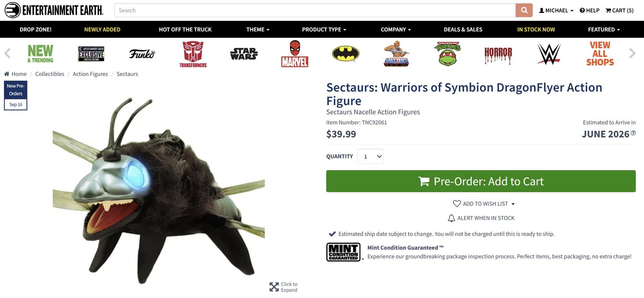Click the Teenage Mutant Ninja Turtles icon

click(x=447, y=53)
